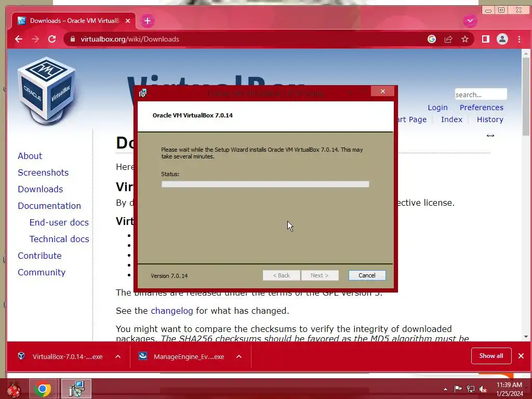Viewport: 532px width, 399px height.
Task: Open Technical docs in the sidebar
Action: point(59,239)
